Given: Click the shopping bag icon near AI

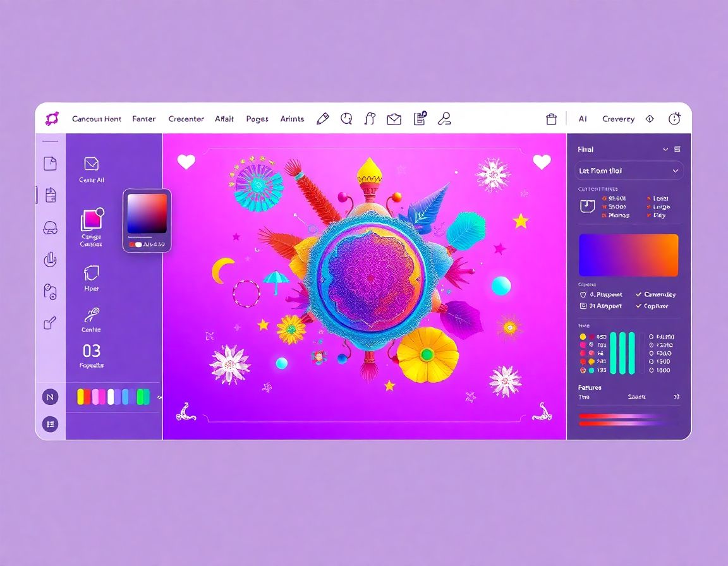Looking at the screenshot, I should [550, 118].
